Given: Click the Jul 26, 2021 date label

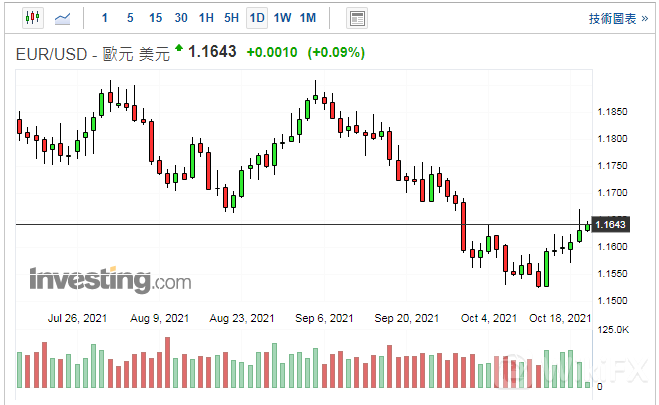Looking at the screenshot, I should click(77, 318).
